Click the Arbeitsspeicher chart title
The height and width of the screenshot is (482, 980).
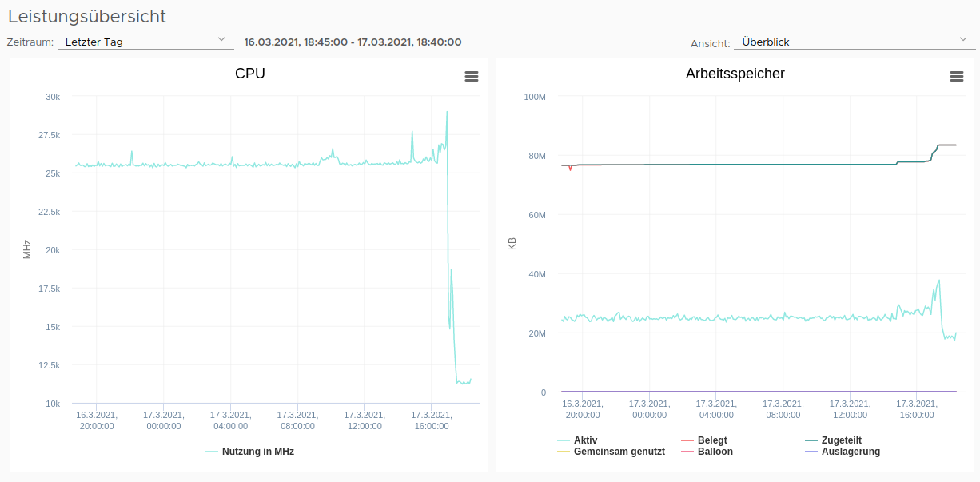click(x=735, y=74)
